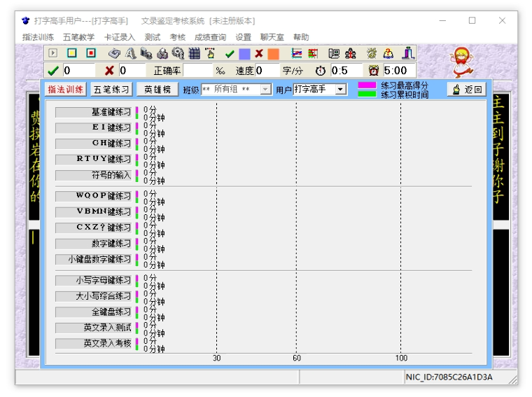Screen dimensions: 532x397
Task: Click the exit door toolbar icon
Action: pos(408,53)
